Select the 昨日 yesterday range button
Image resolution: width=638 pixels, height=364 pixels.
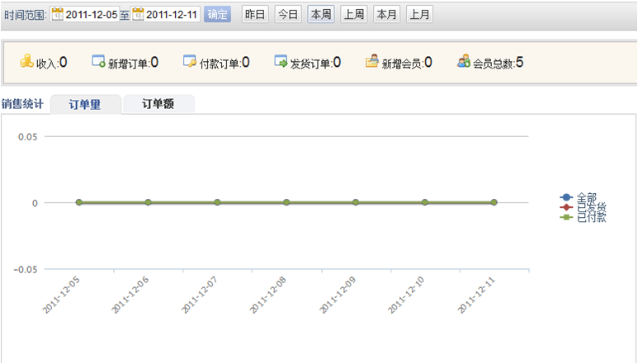click(254, 15)
